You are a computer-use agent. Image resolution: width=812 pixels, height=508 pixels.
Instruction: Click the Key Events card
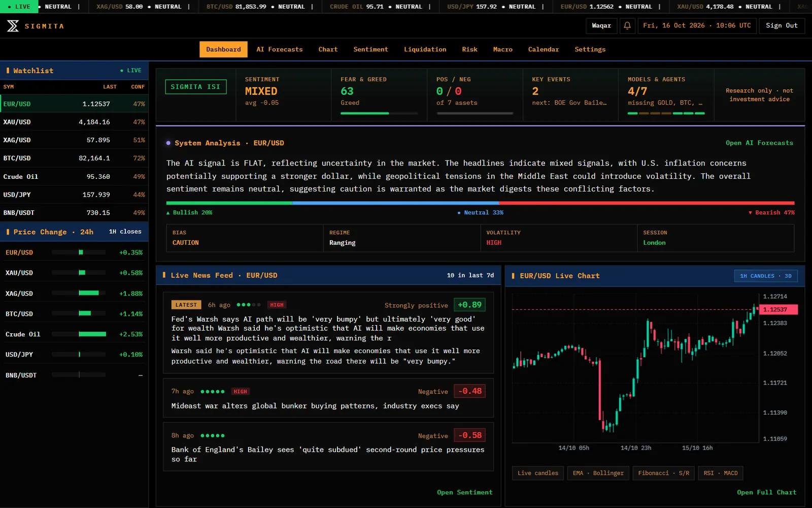coord(570,95)
